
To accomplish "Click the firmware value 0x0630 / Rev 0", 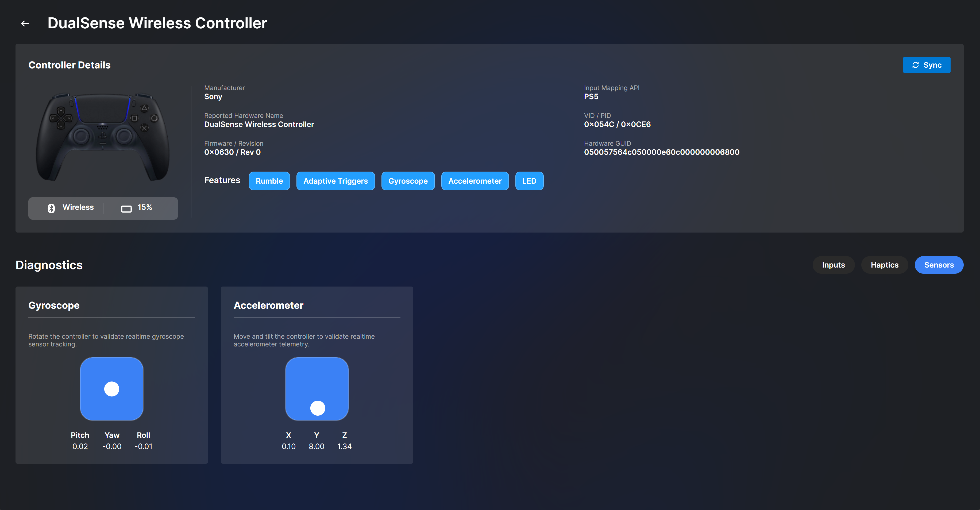I will point(233,152).
